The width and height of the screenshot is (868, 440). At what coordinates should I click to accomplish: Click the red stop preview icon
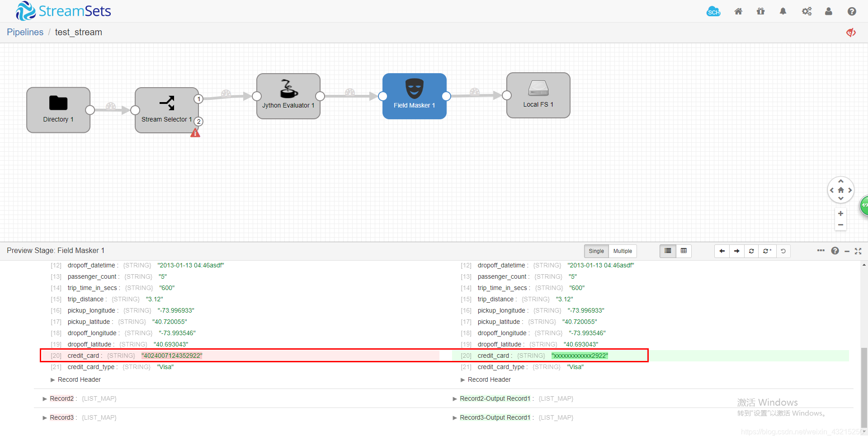click(x=851, y=33)
